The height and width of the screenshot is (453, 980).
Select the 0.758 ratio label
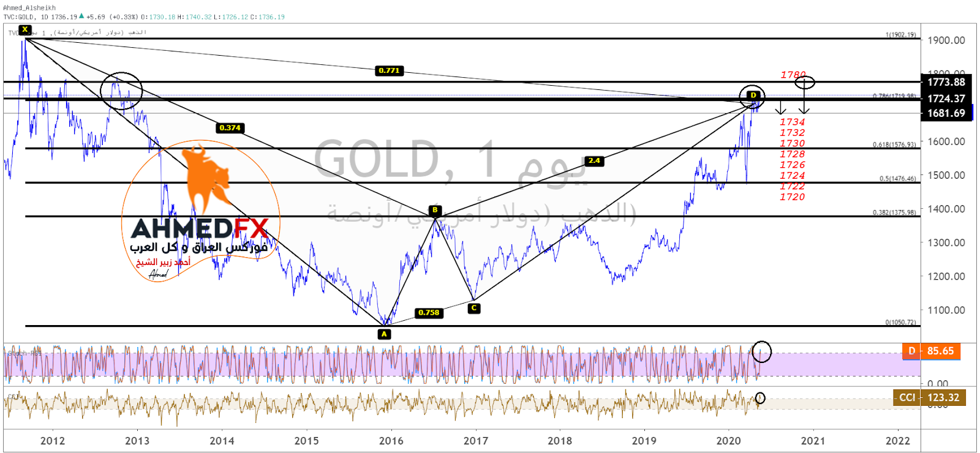tap(429, 313)
